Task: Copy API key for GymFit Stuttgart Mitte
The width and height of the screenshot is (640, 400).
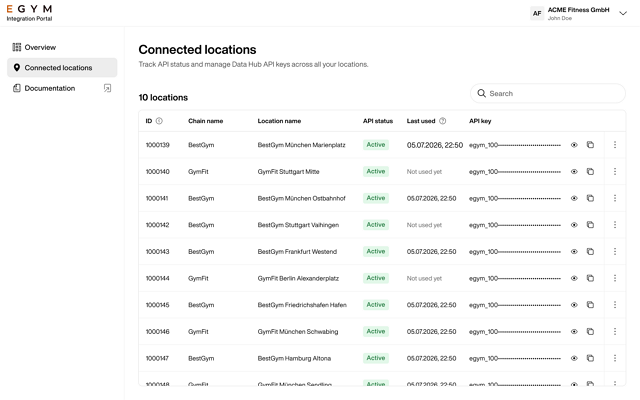Action: [590, 171]
